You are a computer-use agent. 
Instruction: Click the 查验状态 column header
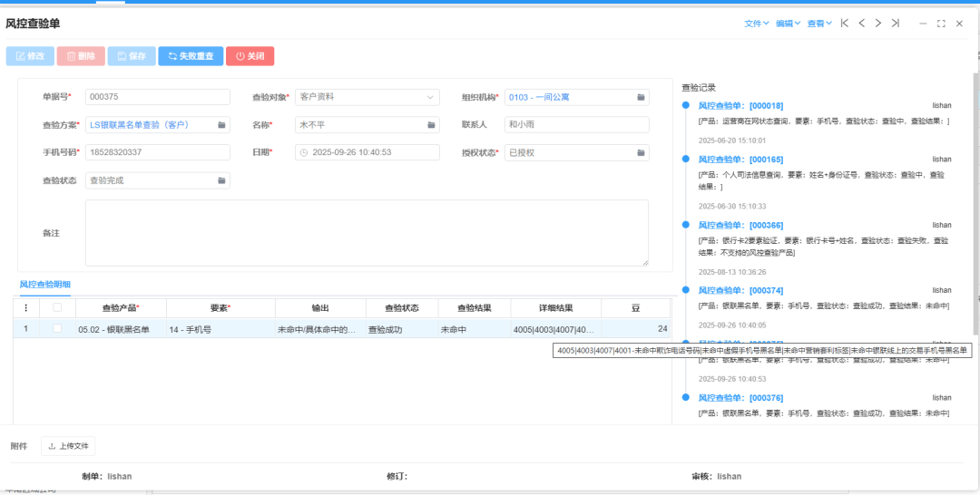coord(402,307)
